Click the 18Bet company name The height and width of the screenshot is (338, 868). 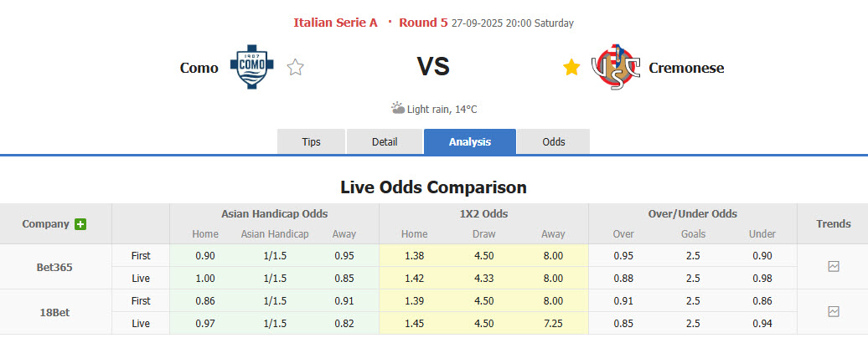[x=54, y=311]
